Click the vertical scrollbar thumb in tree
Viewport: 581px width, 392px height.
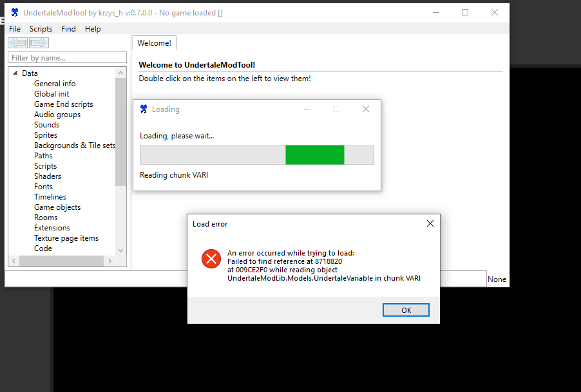121,132
